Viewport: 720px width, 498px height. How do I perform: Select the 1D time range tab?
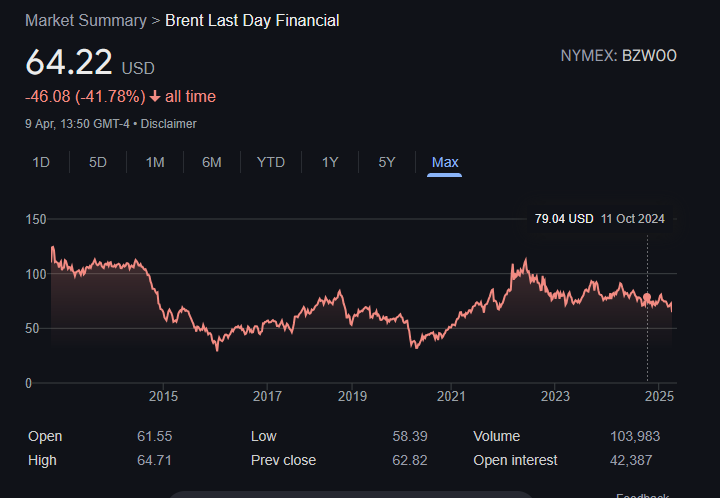pyautogui.click(x=41, y=162)
